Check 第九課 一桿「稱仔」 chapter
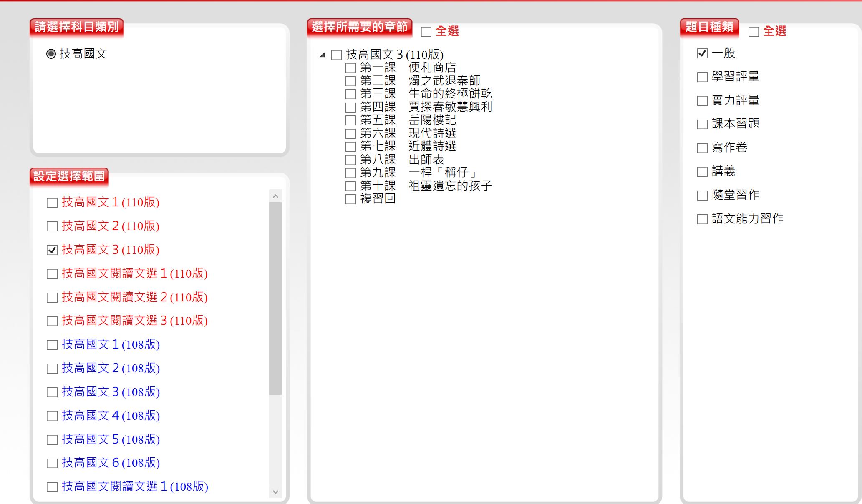Viewport: 862px width, 504px height. (x=351, y=173)
